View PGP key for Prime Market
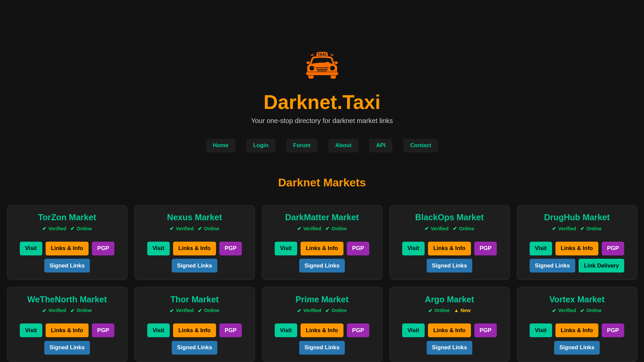 358,330
